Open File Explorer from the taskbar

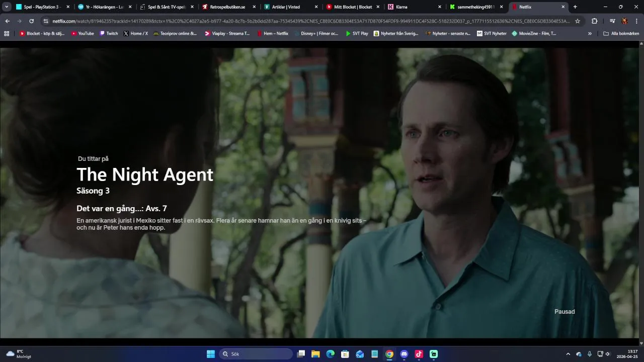[x=315, y=354]
